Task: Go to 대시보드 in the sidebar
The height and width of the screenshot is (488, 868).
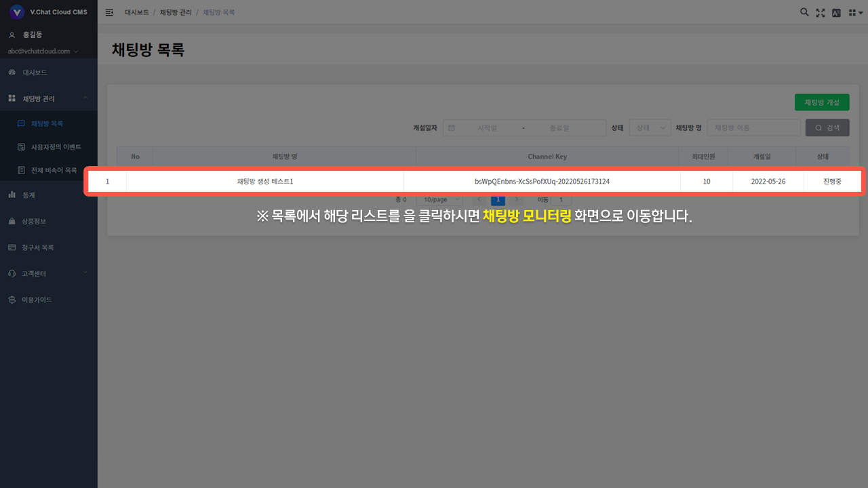Action: pyautogui.click(x=49, y=72)
